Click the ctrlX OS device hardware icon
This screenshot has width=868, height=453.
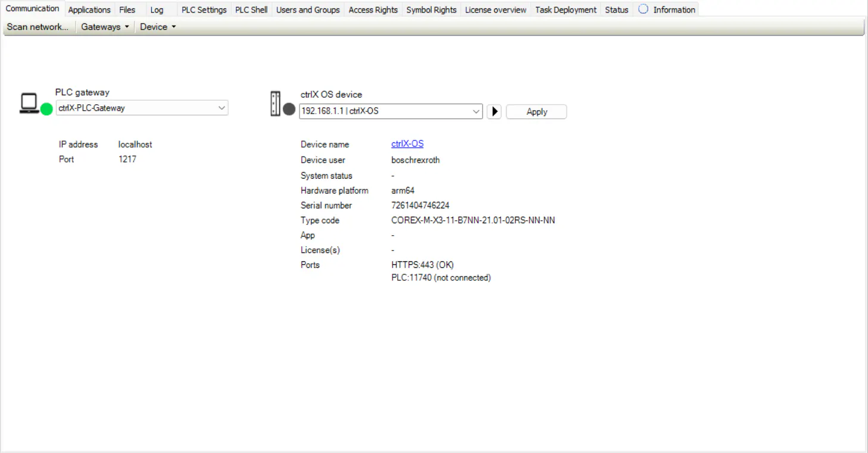point(275,104)
